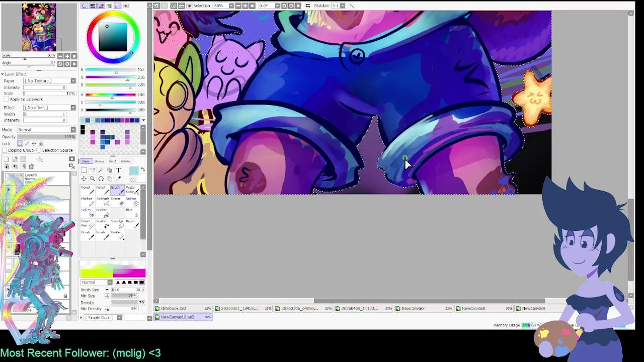Toggle the lock painting pencil icon
This screenshot has height=362, width=644.
(x=27, y=144)
